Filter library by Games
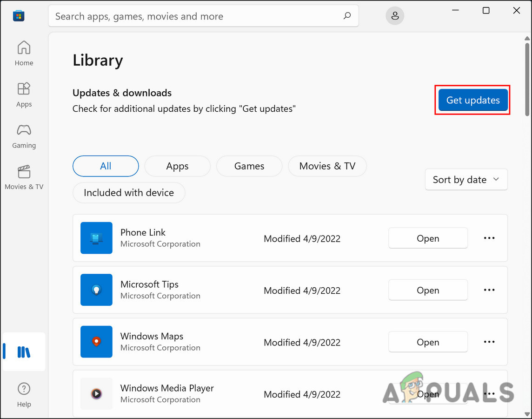Image resolution: width=532 pixels, height=419 pixels. click(x=249, y=166)
